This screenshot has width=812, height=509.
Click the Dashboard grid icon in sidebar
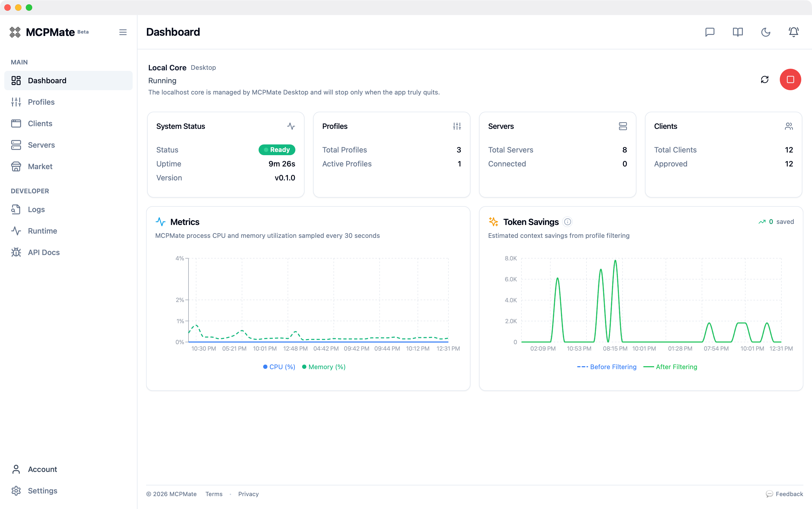16,81
